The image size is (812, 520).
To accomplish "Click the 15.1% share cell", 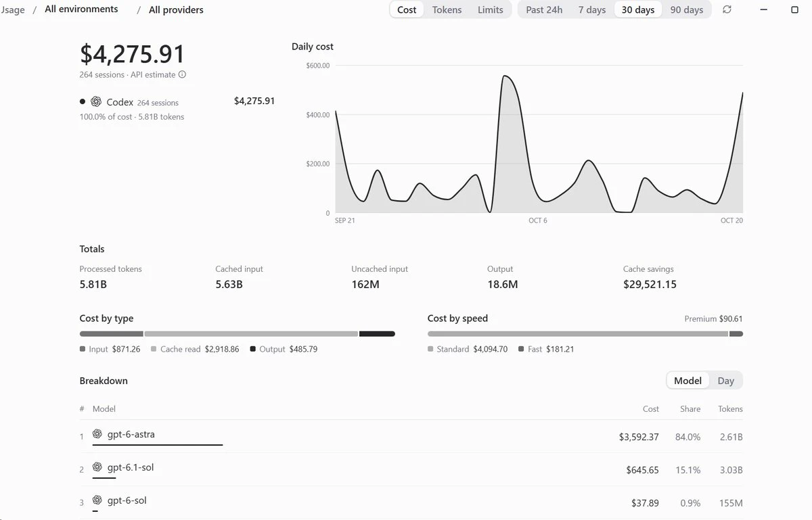I will click(688, 470).
